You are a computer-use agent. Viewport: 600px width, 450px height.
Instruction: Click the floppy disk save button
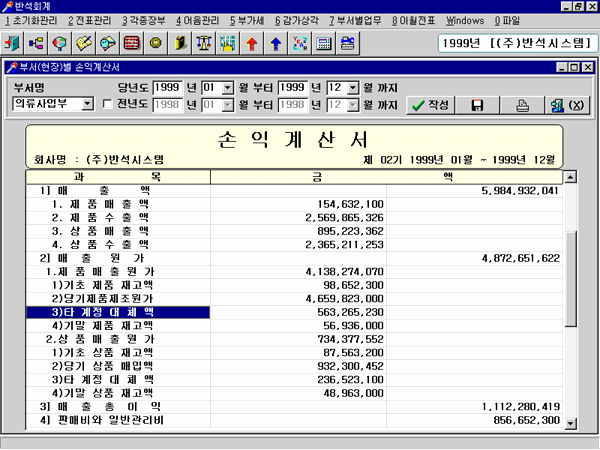[477, 105]
